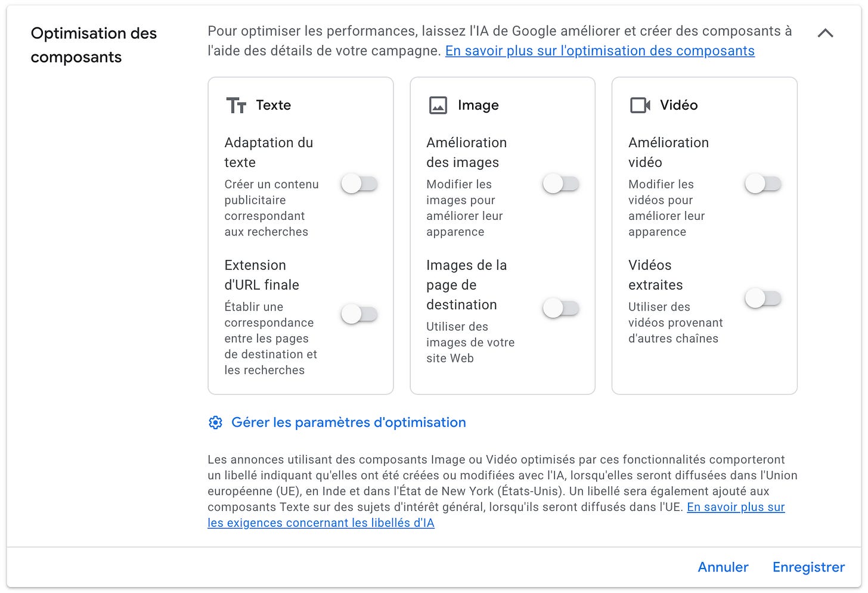Open En savoir plus sur l'optimisation des composants

[600, 51]
